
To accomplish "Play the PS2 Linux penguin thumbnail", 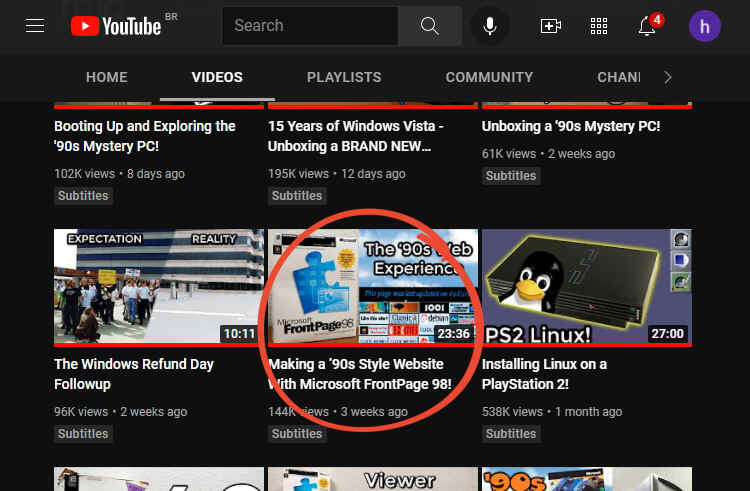I will click(x=586, y=287).
